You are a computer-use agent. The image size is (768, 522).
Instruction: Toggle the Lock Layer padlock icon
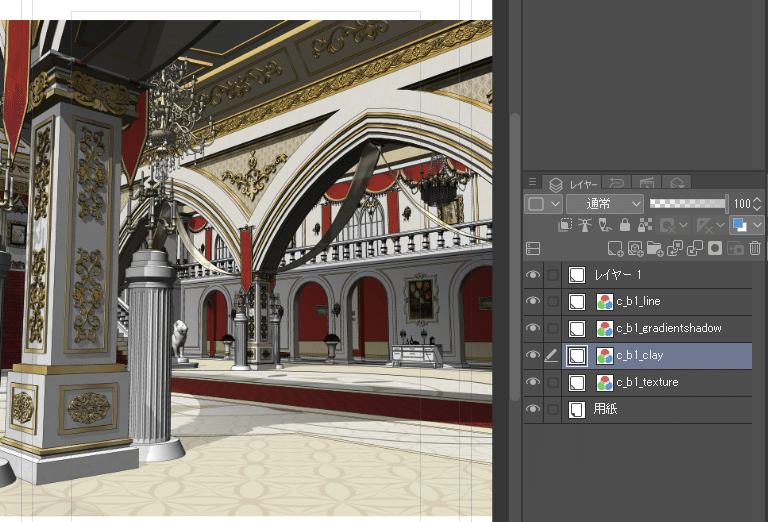pyautogui.click(x=624, y=225)
